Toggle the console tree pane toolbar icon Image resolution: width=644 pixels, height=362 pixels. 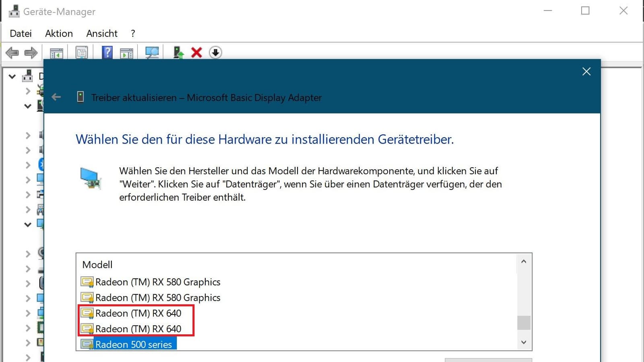click(56, 53)
